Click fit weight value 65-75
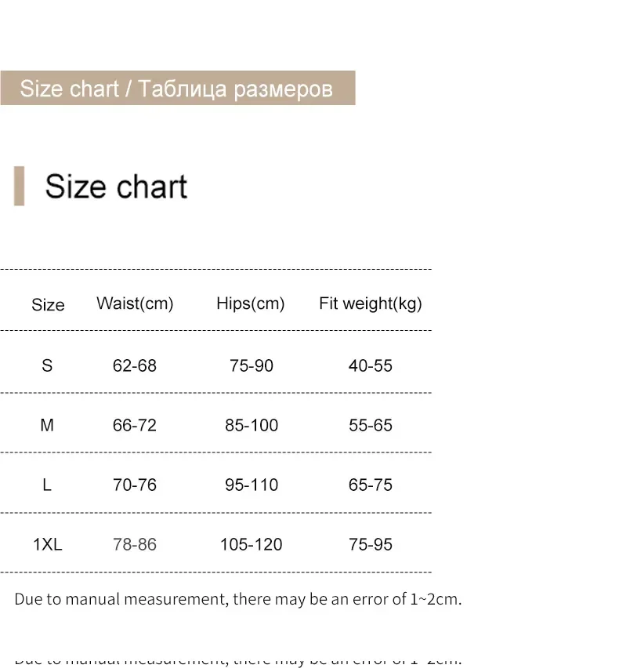 [371, 485]
